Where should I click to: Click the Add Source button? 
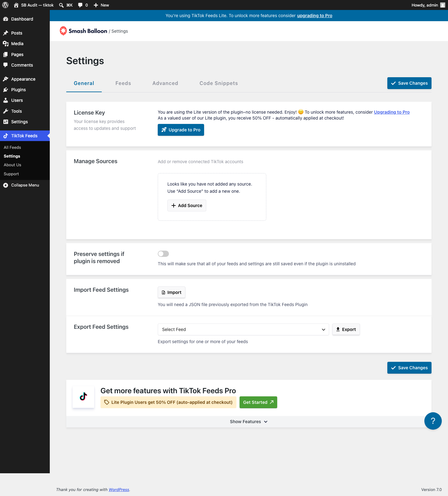click(187, 205)
